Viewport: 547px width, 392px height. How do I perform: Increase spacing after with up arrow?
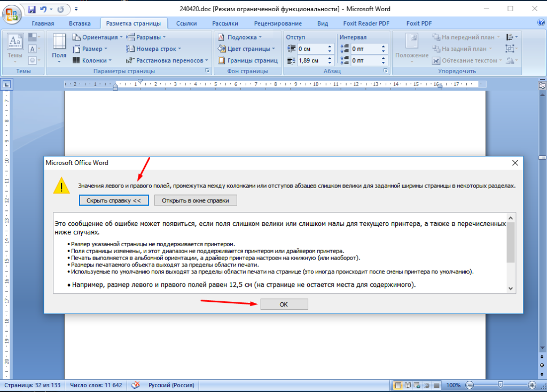(x=383, y=58)
